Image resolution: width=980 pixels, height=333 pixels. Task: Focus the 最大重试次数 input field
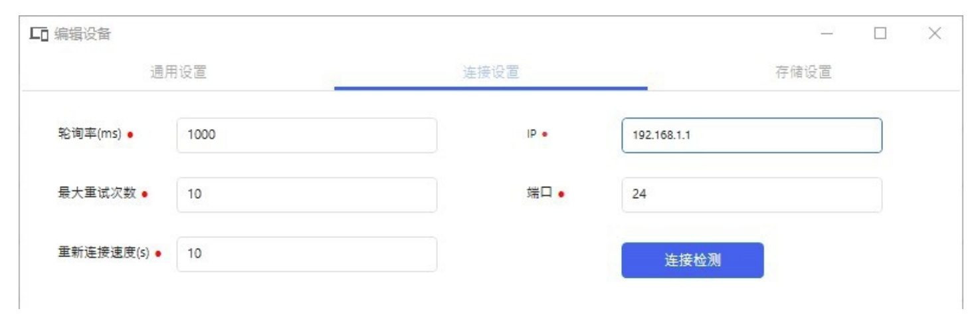click(306, 195)
